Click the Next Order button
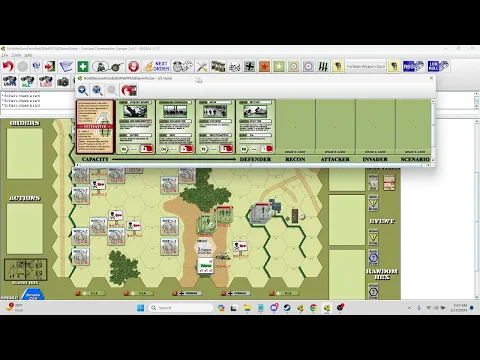Image resolution: width=480 pixels, height=360 pixels. [x=157, y=66]
